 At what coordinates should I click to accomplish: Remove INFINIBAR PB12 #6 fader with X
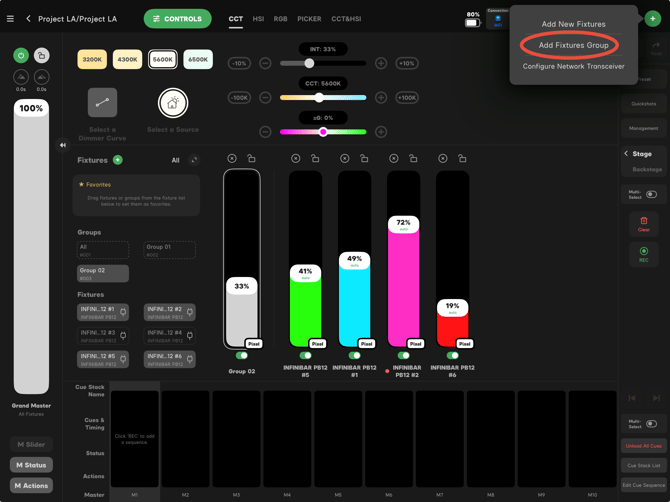(x=443, y=159)
